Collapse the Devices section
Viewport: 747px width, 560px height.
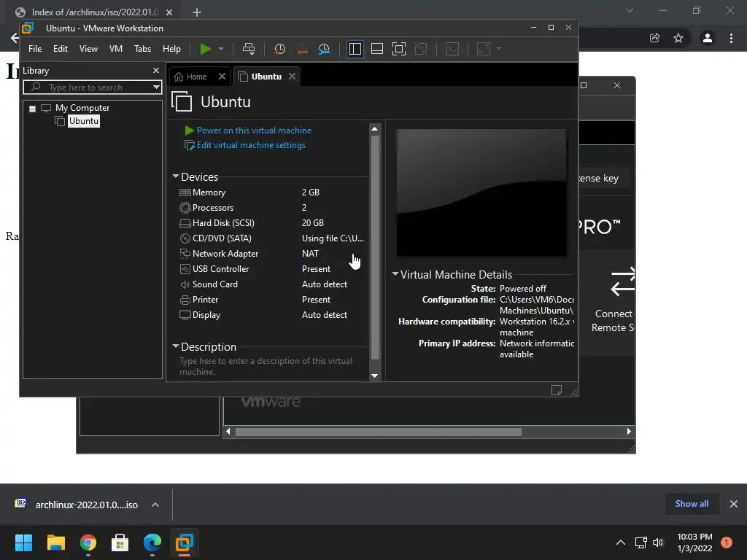click(x=176, y=176)
